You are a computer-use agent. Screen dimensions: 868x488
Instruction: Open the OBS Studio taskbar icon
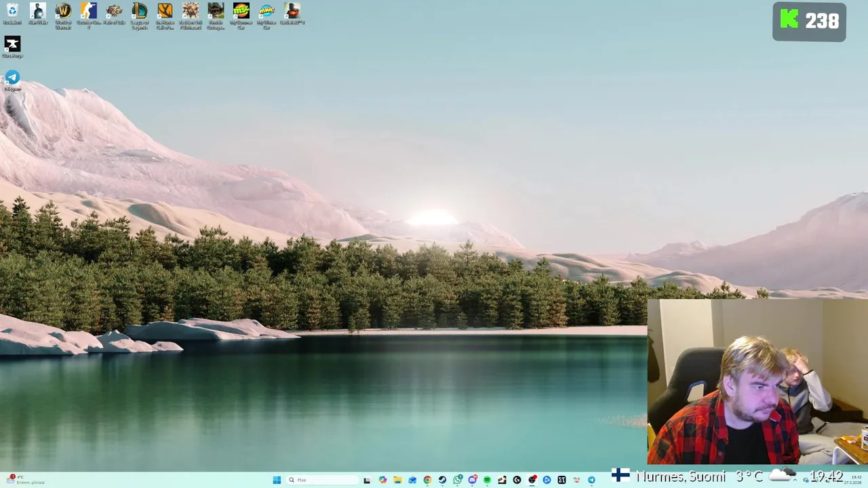point(532,480)
